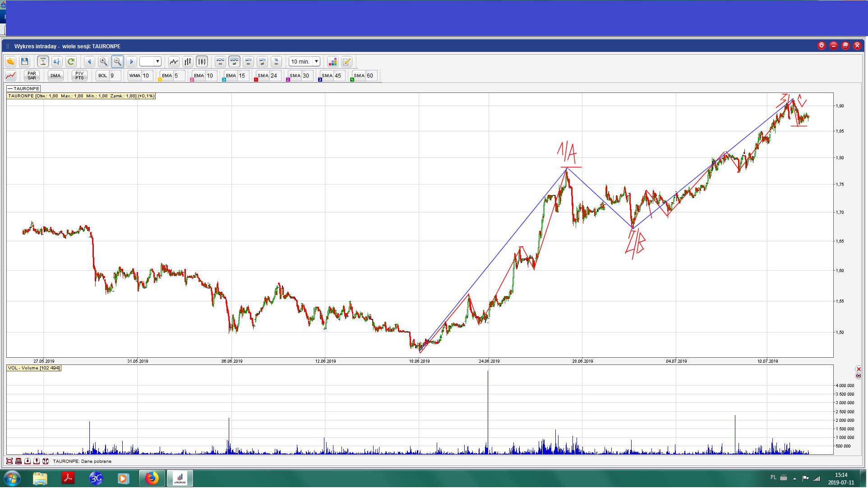Toggle the PAR SAR indicator
This screenshot has height=489, width=868.
pyautogui.click(x=32, y=76)
